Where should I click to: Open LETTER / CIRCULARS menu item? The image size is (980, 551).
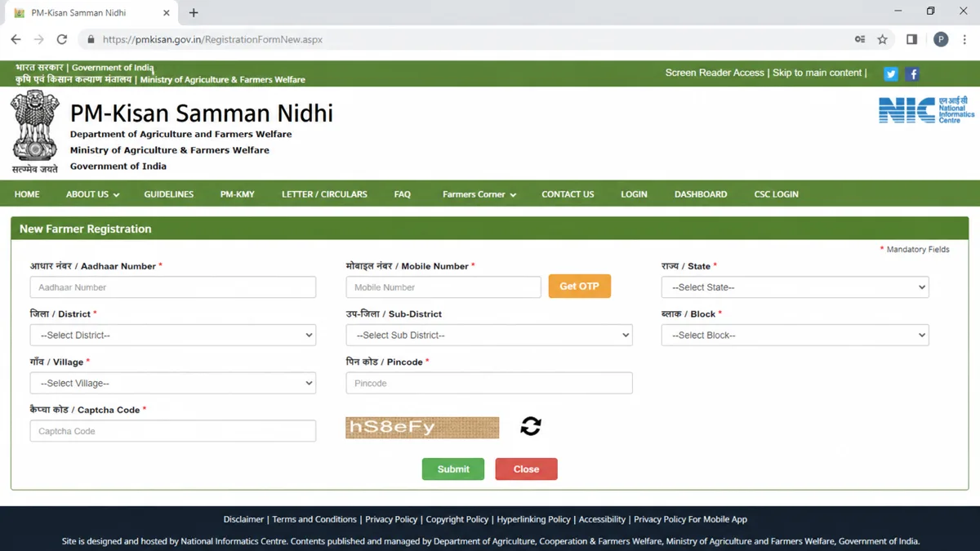pos(324,194)
